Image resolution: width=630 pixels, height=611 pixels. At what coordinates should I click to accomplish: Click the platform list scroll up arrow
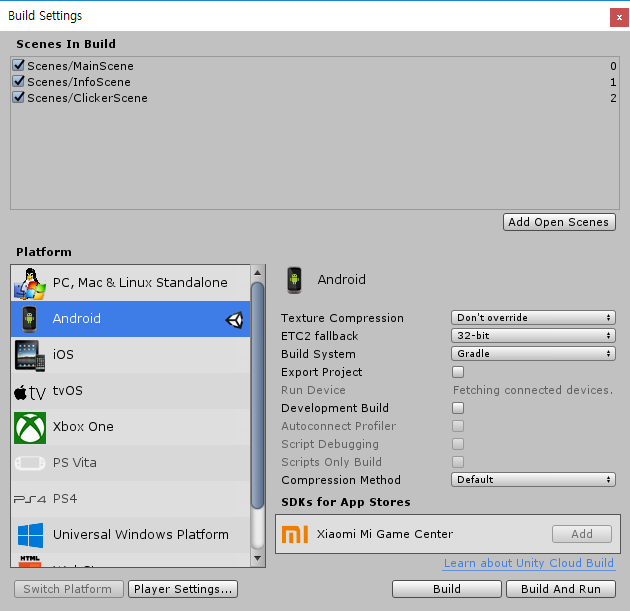258,273
